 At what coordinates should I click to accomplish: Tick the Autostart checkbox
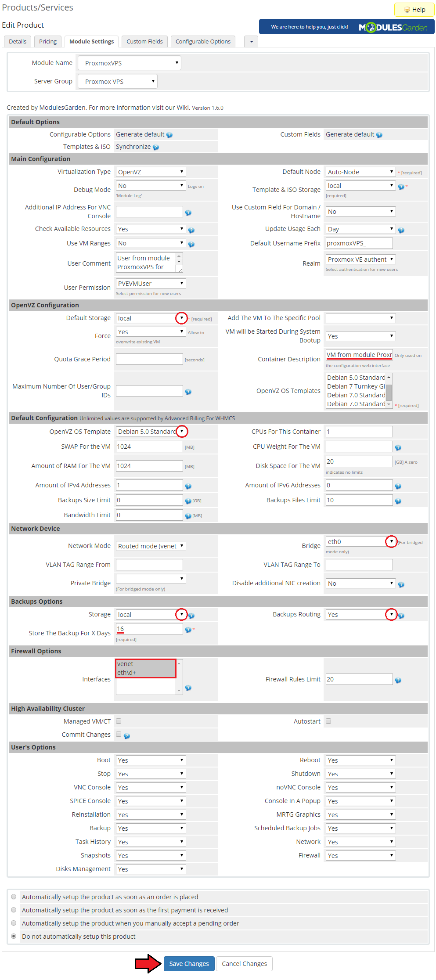[328, 721]
